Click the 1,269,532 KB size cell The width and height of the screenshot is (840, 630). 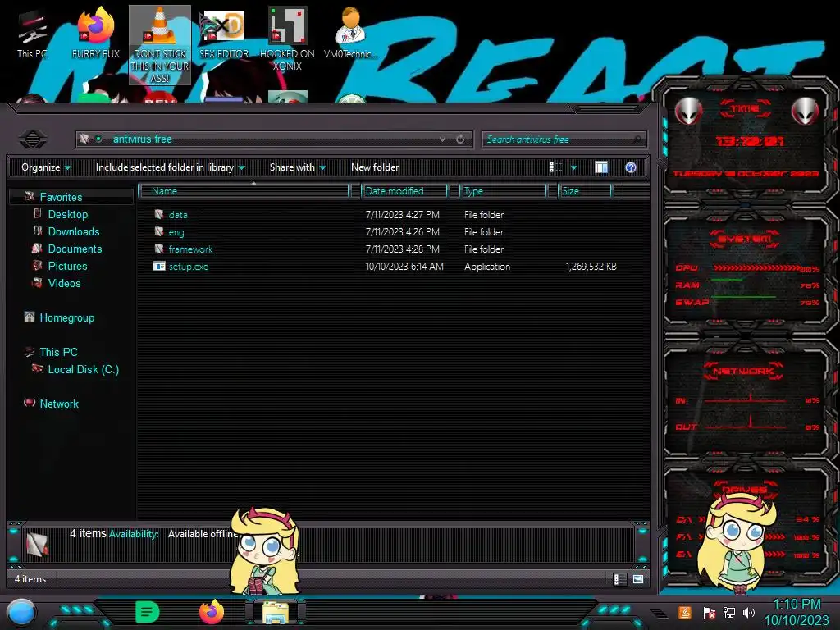(x=591, y=267)
